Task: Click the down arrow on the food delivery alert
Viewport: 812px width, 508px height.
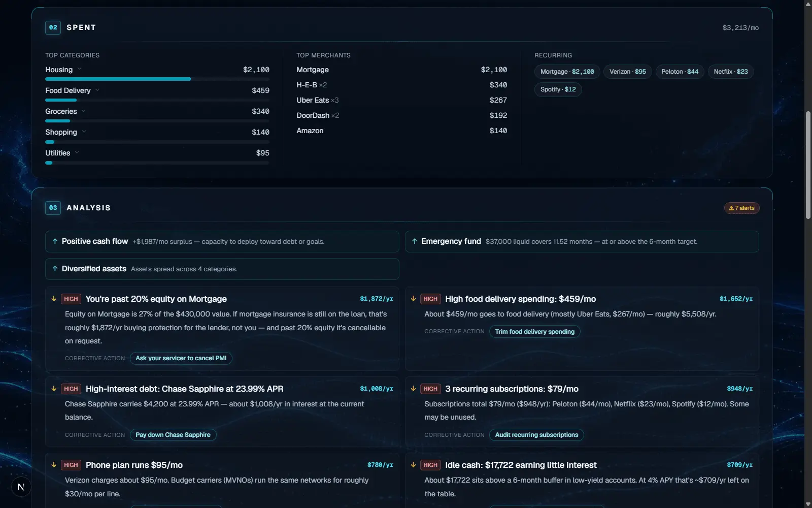Action: 413,299
